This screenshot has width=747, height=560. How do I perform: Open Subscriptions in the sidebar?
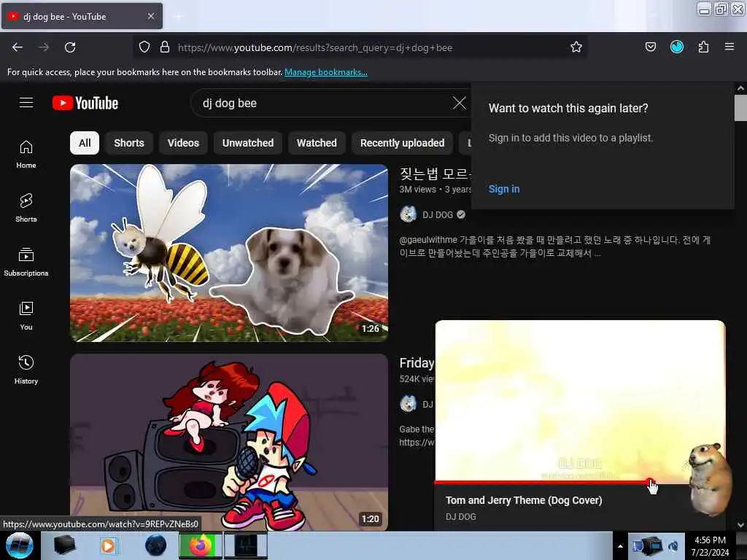(x=26, y=262)
